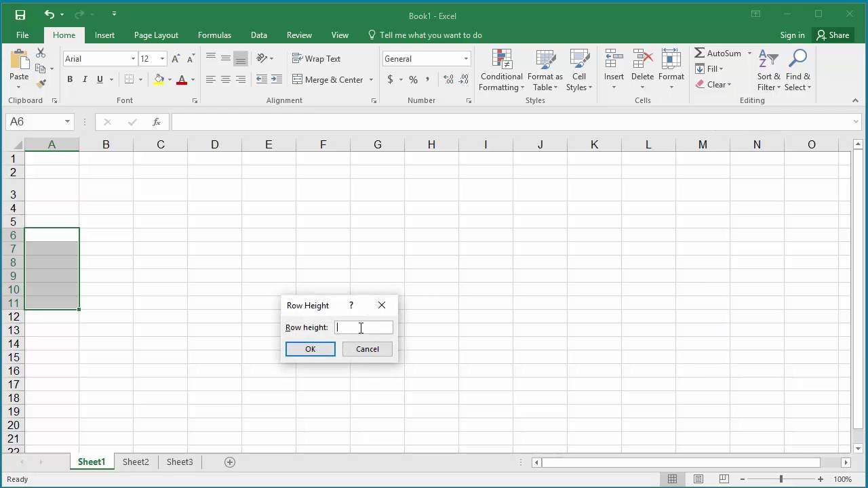
Task: Toggle Bold formatting
Action: 70,79
